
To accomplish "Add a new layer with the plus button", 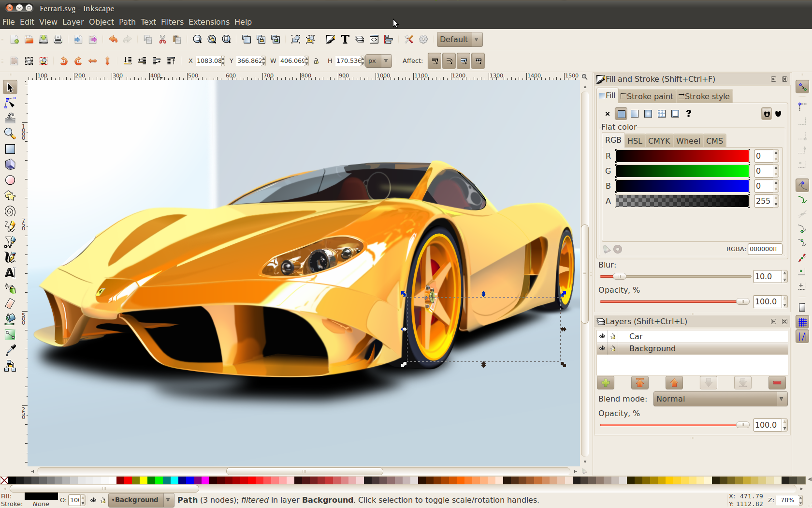I will pos(605,382).
